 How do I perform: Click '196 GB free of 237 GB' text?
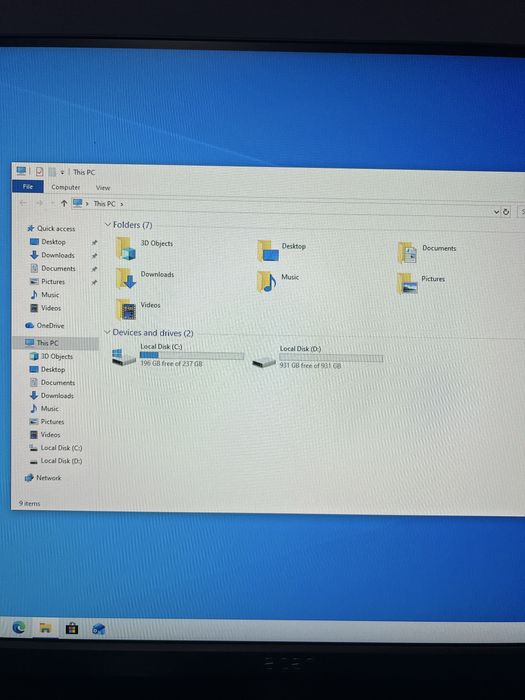click(171, 364)
